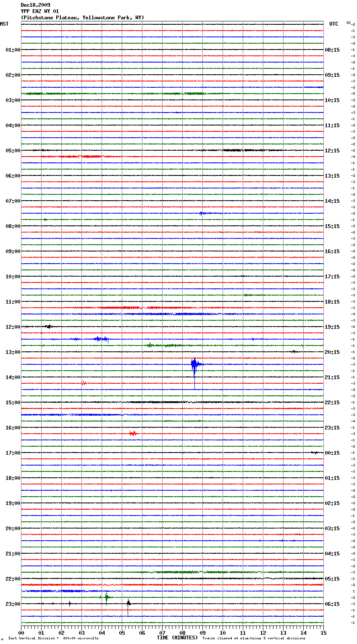Select the 18:00 MST time label
This screenshot has width=357, height=644.
(13, 478)
